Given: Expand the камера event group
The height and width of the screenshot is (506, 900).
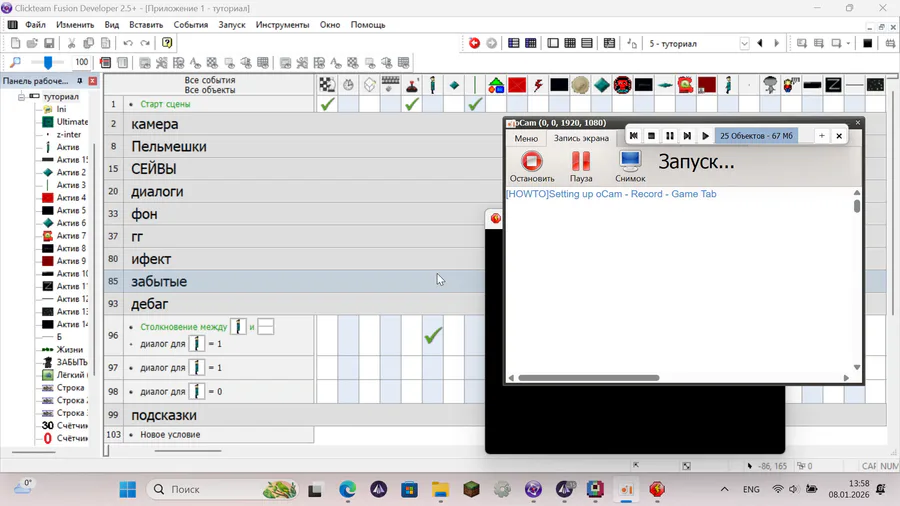Looking at the screenshot, I should coord(155,124).
